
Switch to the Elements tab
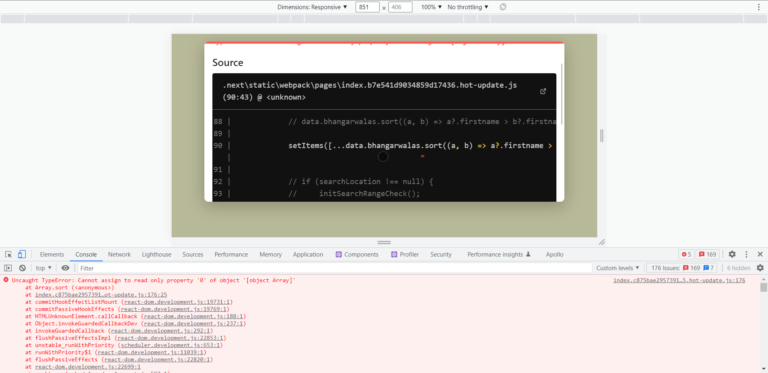coord(52,255)
